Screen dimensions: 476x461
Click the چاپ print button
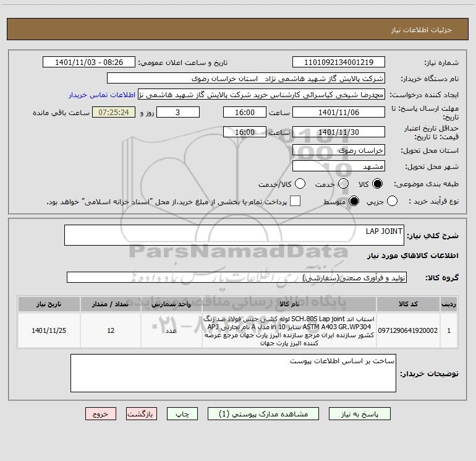click(x=182, y=414)
